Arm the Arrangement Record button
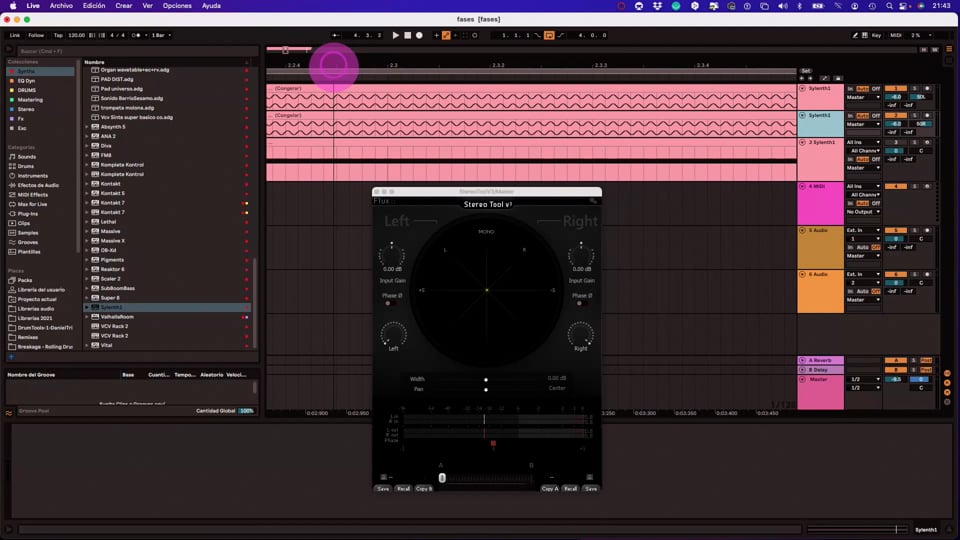The image size is (960, 540). click(x=419, y=36)
